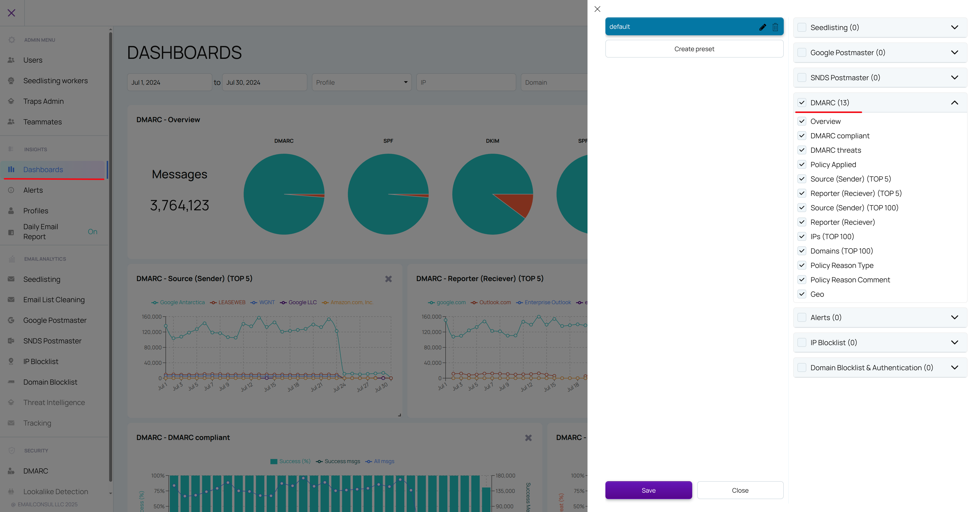The height and width of the screenshot is (512, 980).
Task: Click the start date Jul 1, 2024 field
Action: (169, 82)
